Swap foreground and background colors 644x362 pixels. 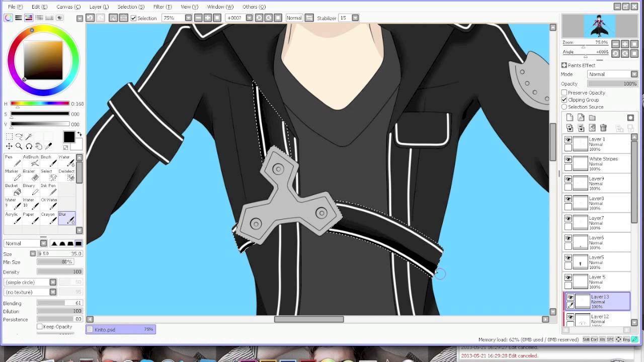[x=79, y=134]
